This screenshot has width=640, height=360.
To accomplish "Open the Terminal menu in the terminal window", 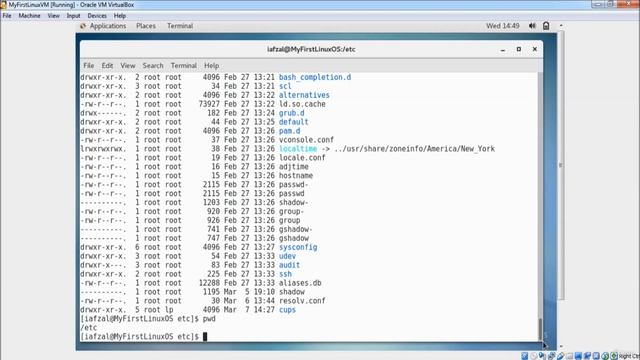I will tap(184, 65).
